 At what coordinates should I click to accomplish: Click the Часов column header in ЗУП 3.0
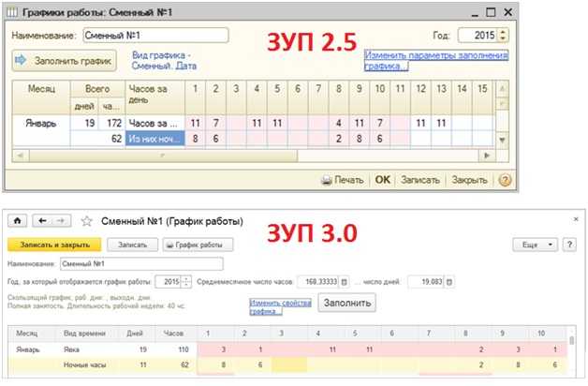tap(173, 334)
